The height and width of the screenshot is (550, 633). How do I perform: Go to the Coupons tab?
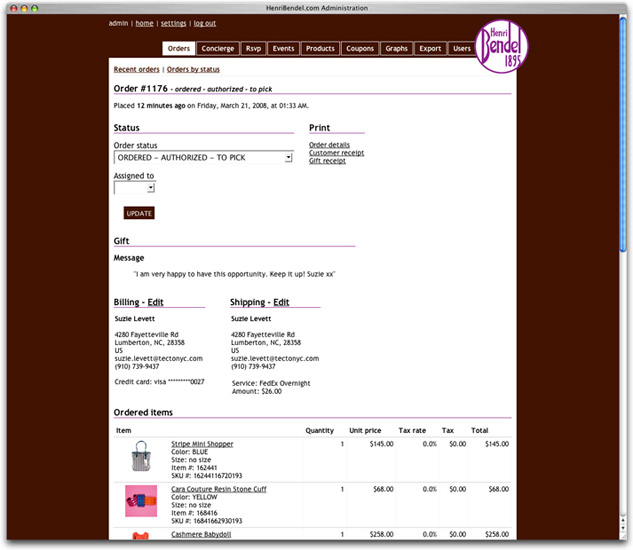359,49
